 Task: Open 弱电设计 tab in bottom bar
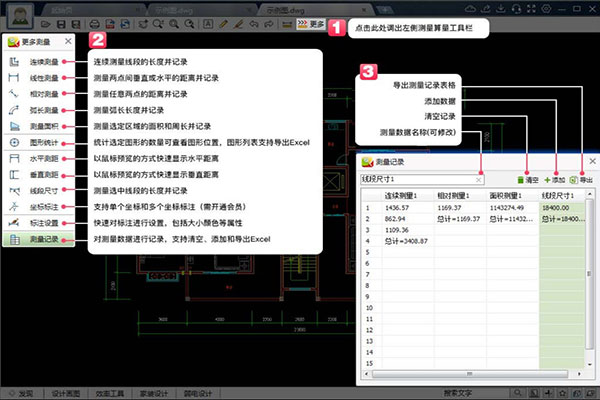pyautogui.click(x=198, y=393)
